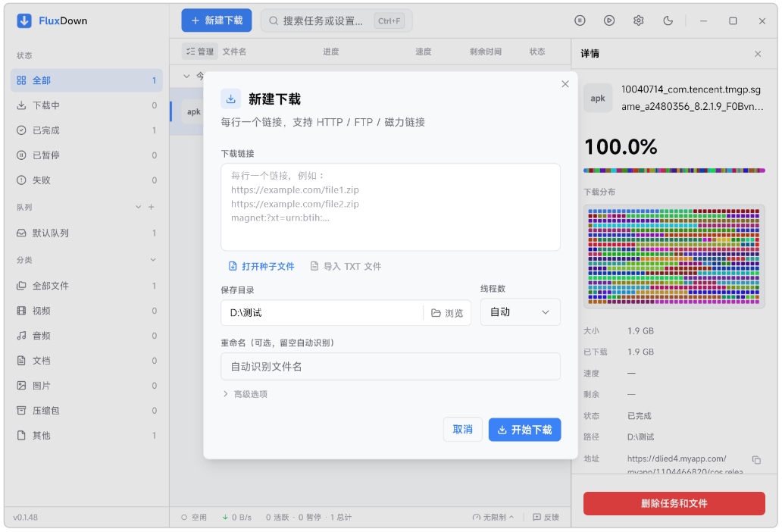Viewport: 782px width, 532px height.
Task: Add a new queue with plus icon
Action: click(151, 207)
